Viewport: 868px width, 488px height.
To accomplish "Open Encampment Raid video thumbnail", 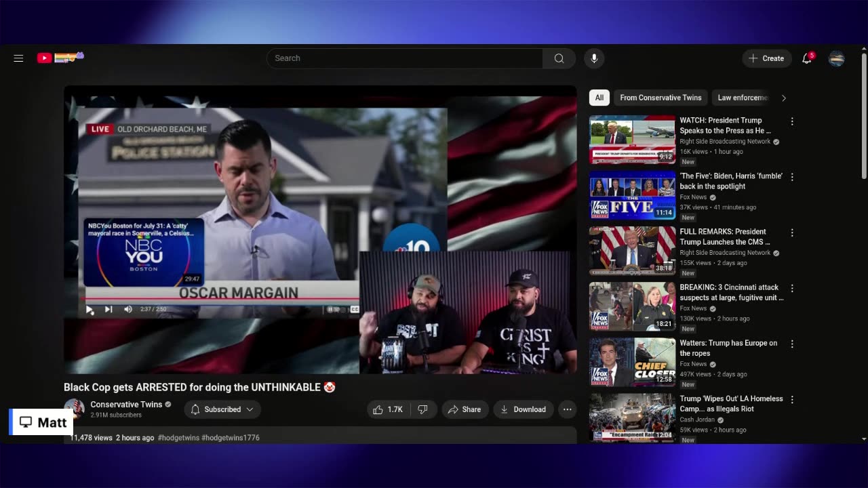I will tap(632, 418).
